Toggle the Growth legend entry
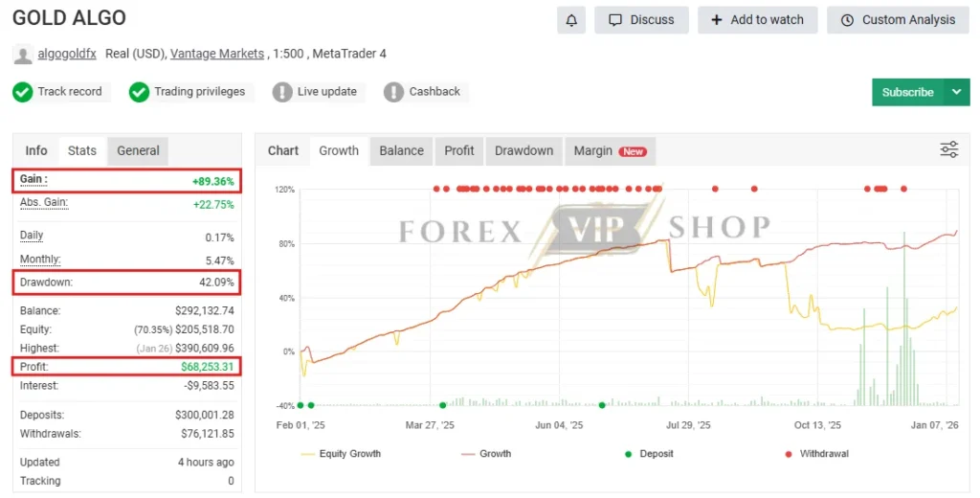Image resolution: width=980 pixels, height=498 pixels. click(485, 454)
